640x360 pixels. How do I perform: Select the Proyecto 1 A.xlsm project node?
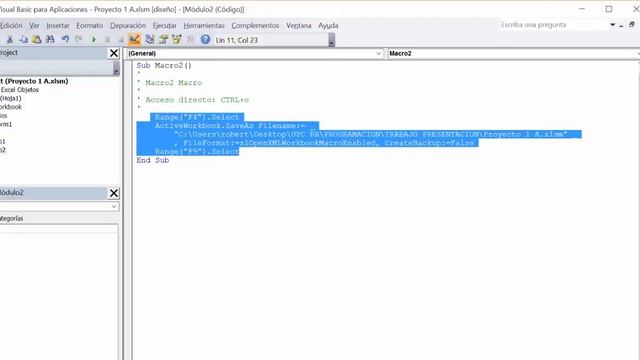pos(34,81)
